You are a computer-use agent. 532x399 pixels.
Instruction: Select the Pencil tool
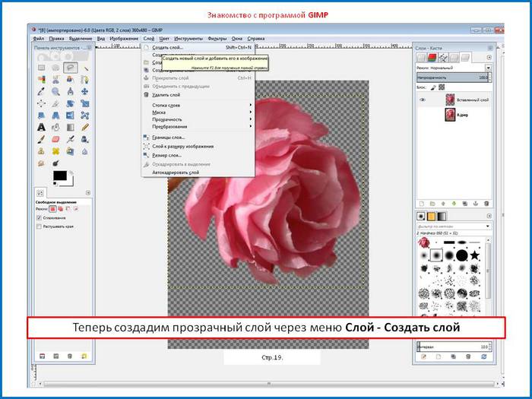point(85,127)
